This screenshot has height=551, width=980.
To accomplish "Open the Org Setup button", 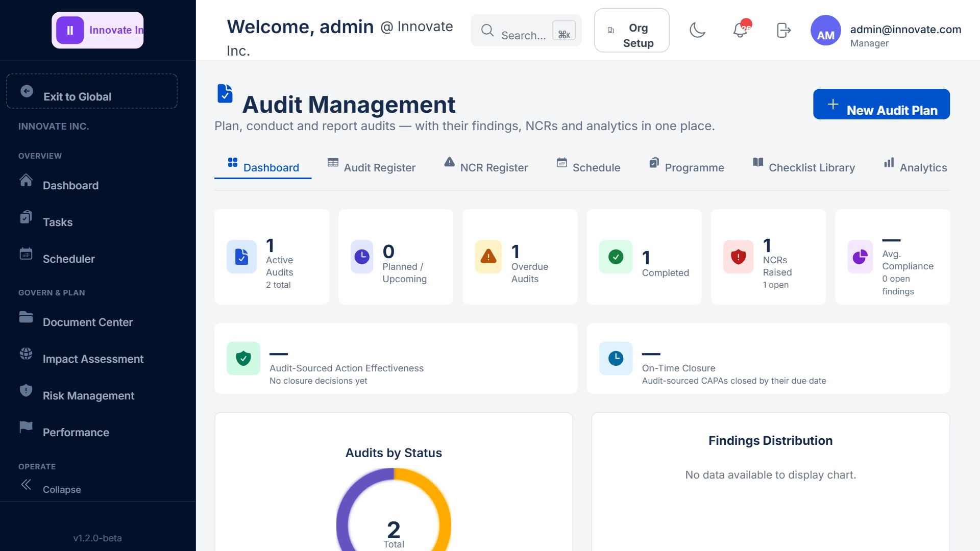I will point(631,30).
